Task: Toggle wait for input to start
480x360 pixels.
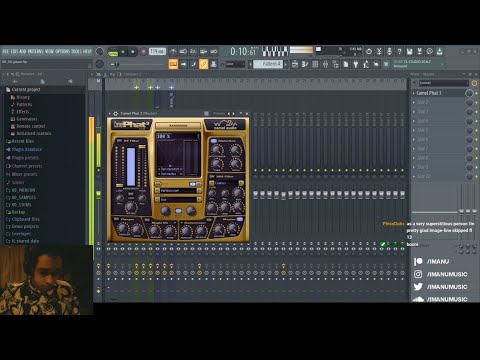Action: tap(183, 51)
